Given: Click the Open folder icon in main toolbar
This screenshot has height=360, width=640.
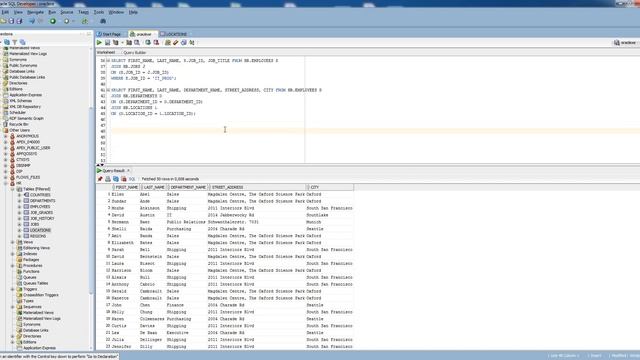Looking at the screenshot, I should pos(3,21).
